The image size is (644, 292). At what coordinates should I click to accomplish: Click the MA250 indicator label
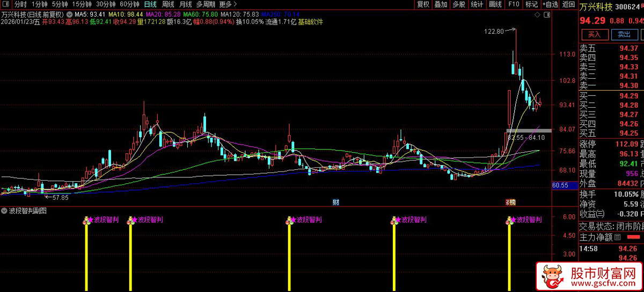(281, 14)
